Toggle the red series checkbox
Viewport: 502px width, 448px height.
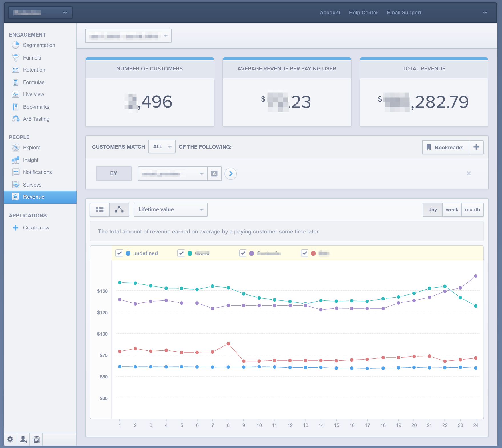[304, 253]
